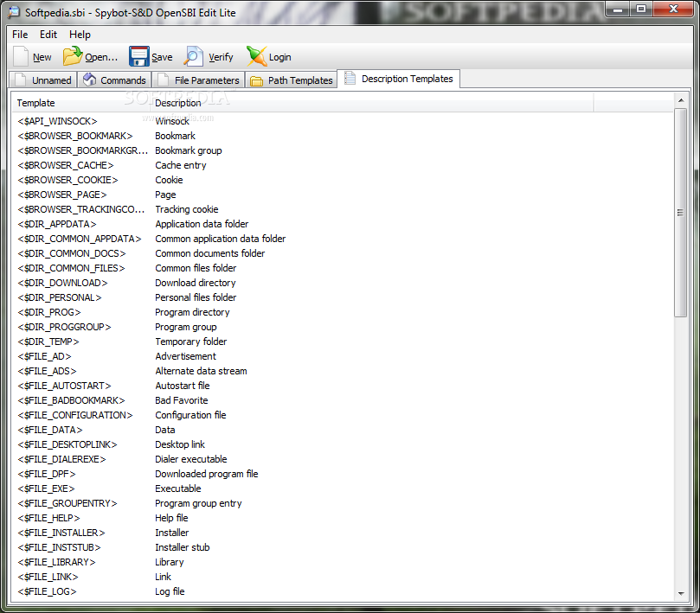
Task: Select the <$FILE_INSTALLER> template
Action: pyautogui.click(x=61, y=533)
